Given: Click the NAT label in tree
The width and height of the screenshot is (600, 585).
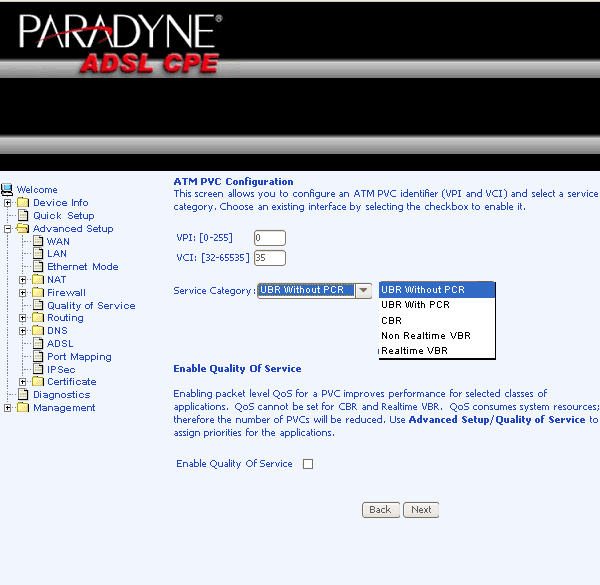Looking at the screenshot, I should point(56,280).
